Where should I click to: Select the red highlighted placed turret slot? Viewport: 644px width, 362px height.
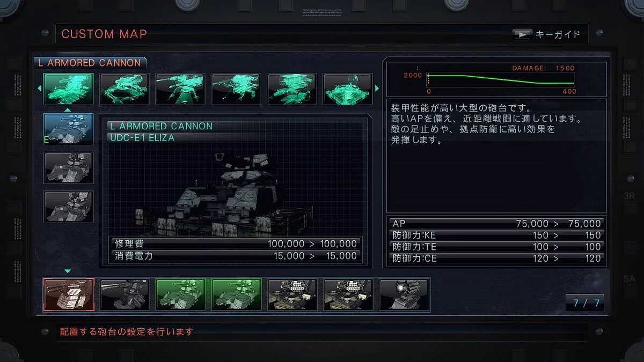tap(68, 294)
